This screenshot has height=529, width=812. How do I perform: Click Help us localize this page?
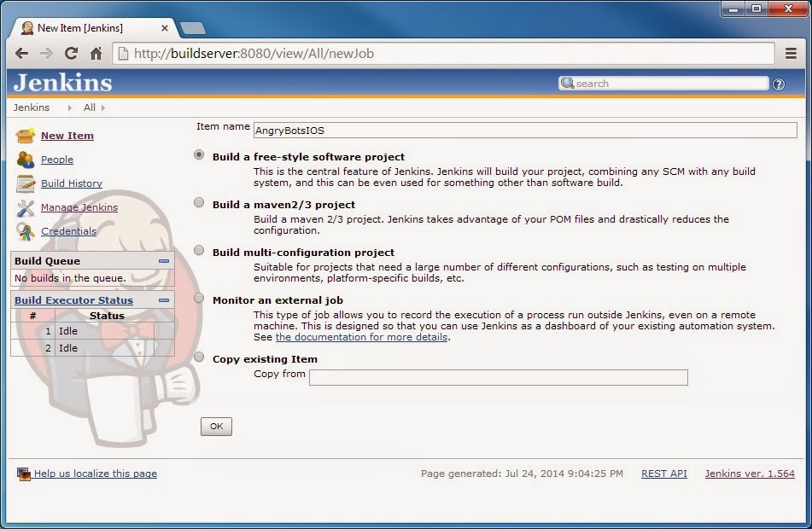[96, 474]
